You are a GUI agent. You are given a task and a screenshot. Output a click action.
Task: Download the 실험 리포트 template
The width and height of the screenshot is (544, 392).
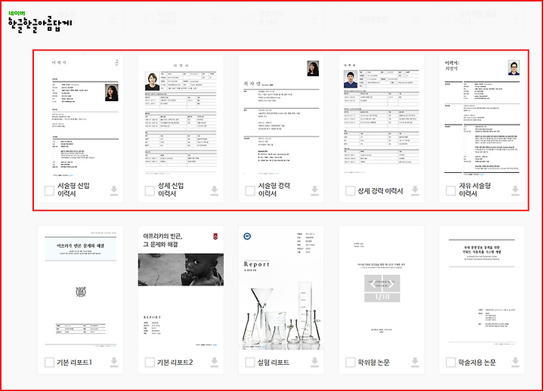coord(314,362)
